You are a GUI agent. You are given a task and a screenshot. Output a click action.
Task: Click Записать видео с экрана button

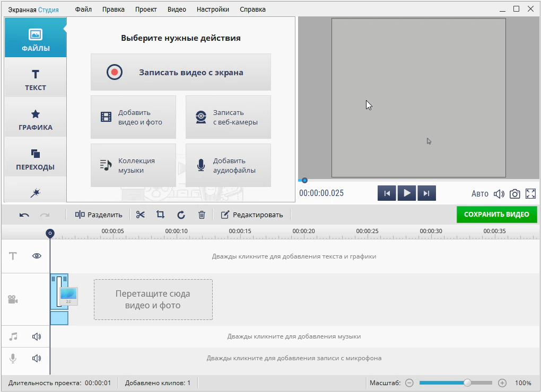[x=180, y=73]
